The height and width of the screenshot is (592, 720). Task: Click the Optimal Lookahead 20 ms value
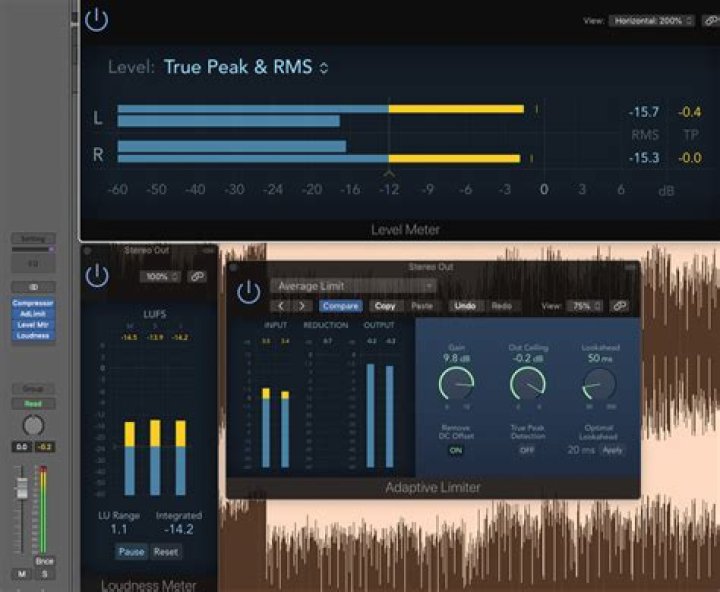pyautogui.click(x=581, y=450)
